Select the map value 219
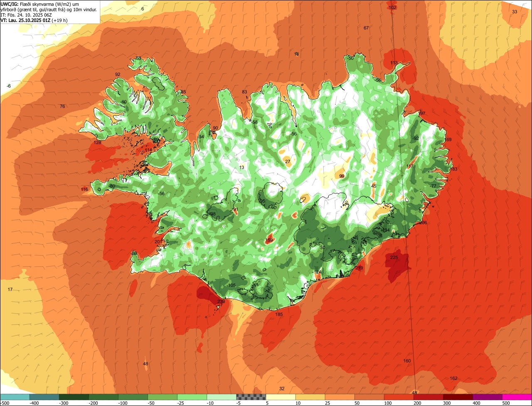532x406 pixels. coord(360,268)
